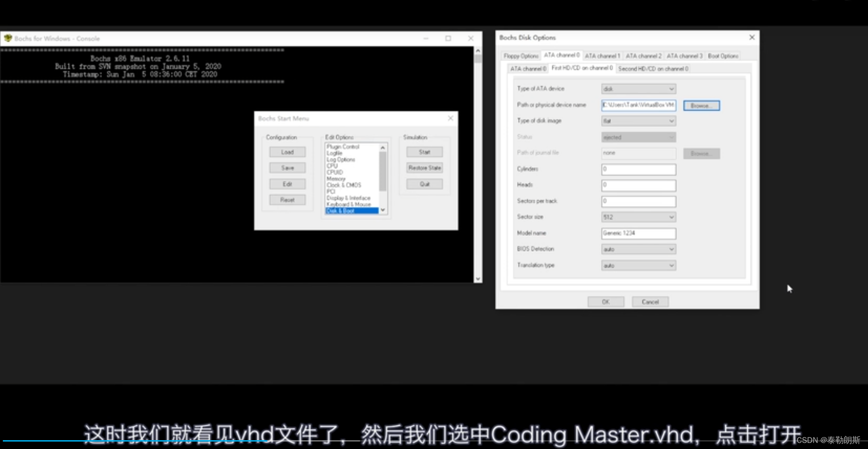868x449 pixels.
Task: Click the Bochs icon in Console title bar
Action: 8,38
